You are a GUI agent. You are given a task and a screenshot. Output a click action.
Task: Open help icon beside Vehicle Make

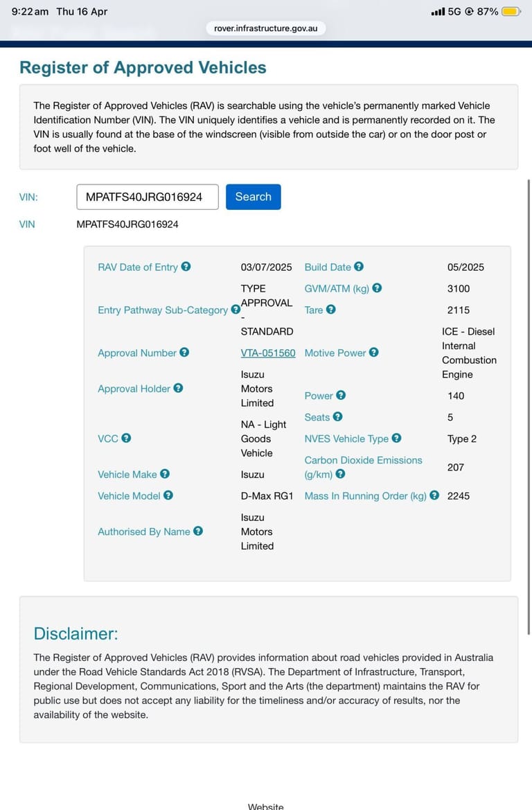tap(165, 474)
